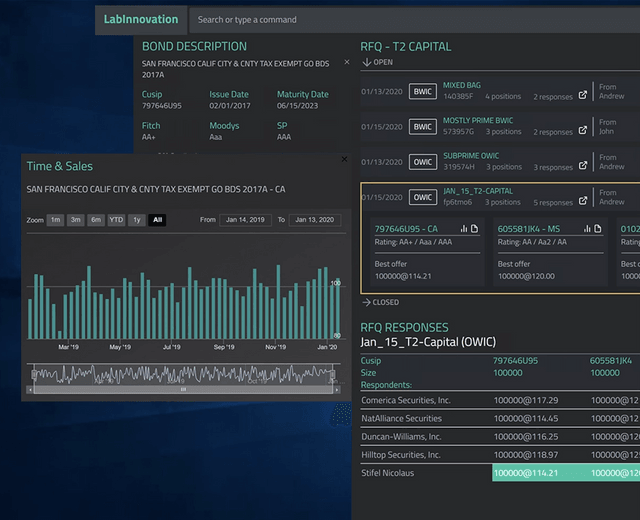Screen dimensions: 640x520
Task: Show the chart for bond 797646U95 - CA
Action: (x=462, y=229)
